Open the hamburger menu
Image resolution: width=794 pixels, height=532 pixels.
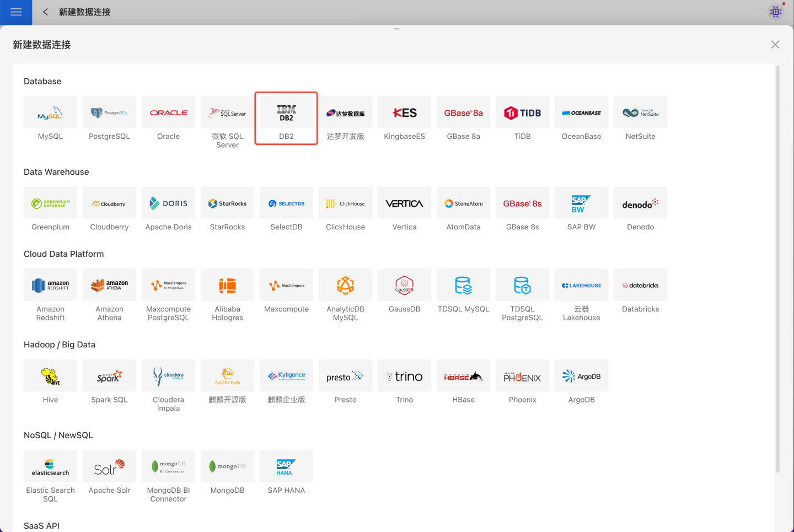16,12
